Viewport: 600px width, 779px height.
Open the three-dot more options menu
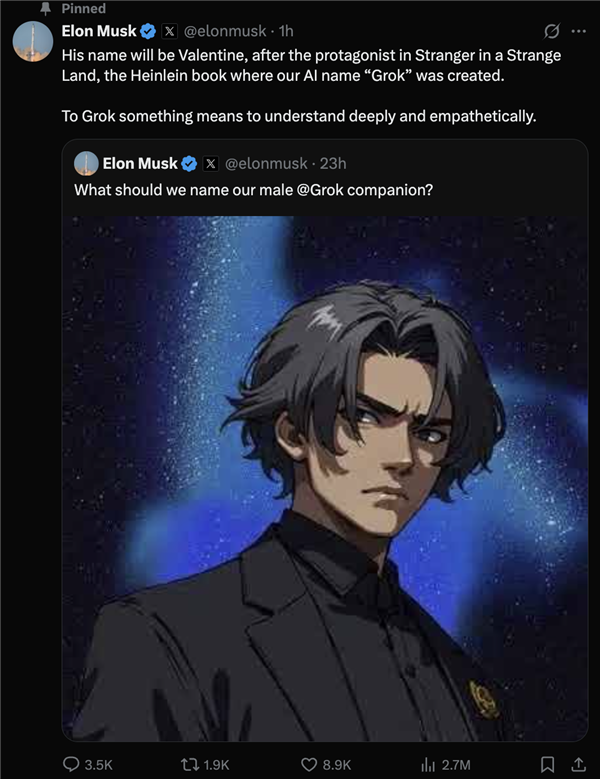(x=579, y=31)
